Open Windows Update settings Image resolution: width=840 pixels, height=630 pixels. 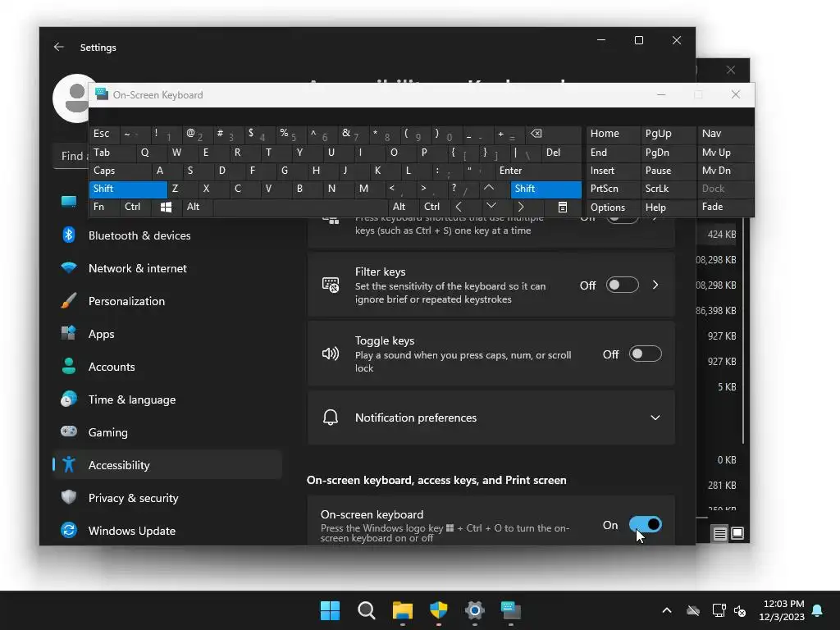pos(167,531)
